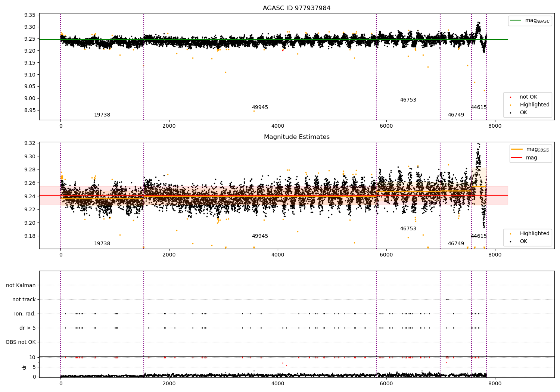
Task: Click the green mag AGASC legend line
Action: pos(516,21)
